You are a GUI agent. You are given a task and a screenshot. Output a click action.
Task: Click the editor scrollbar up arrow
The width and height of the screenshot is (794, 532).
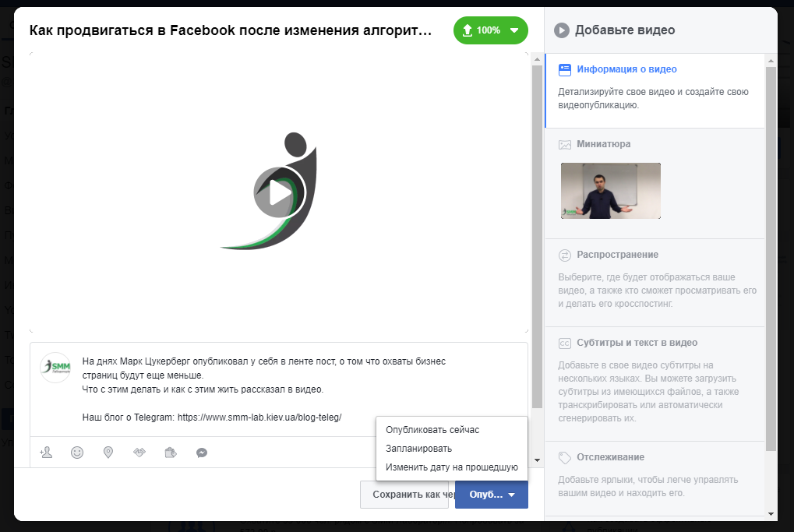[538, 60]
